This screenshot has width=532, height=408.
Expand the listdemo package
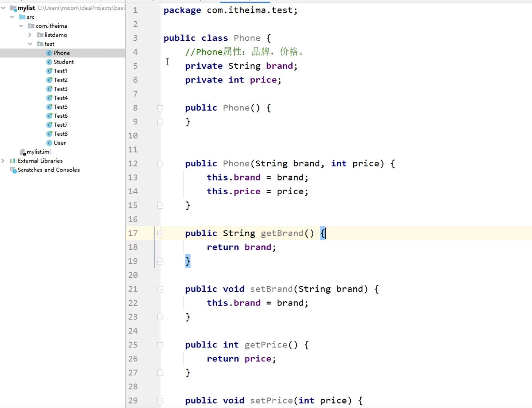(x=30, y=35)
